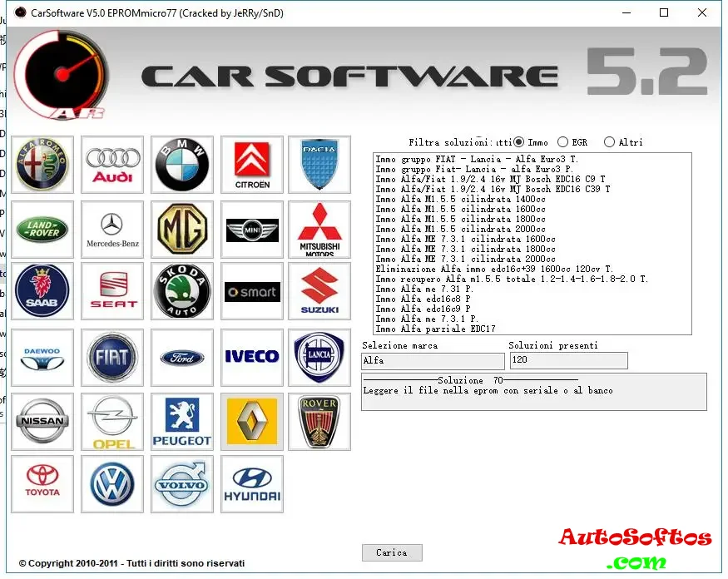Choose the Mitsubishi Motors logo

pos(319,229)
